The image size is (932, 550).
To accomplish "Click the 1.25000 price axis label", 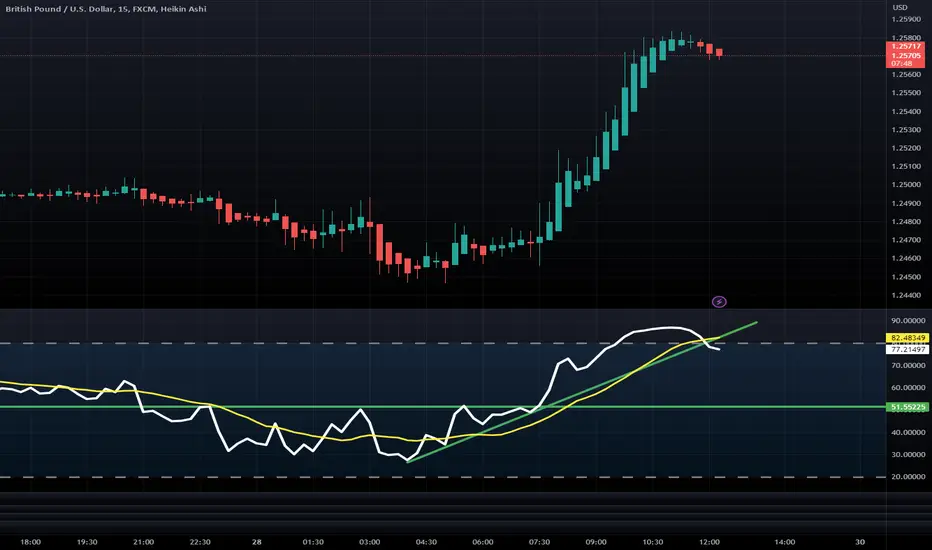I will [906, 185].
